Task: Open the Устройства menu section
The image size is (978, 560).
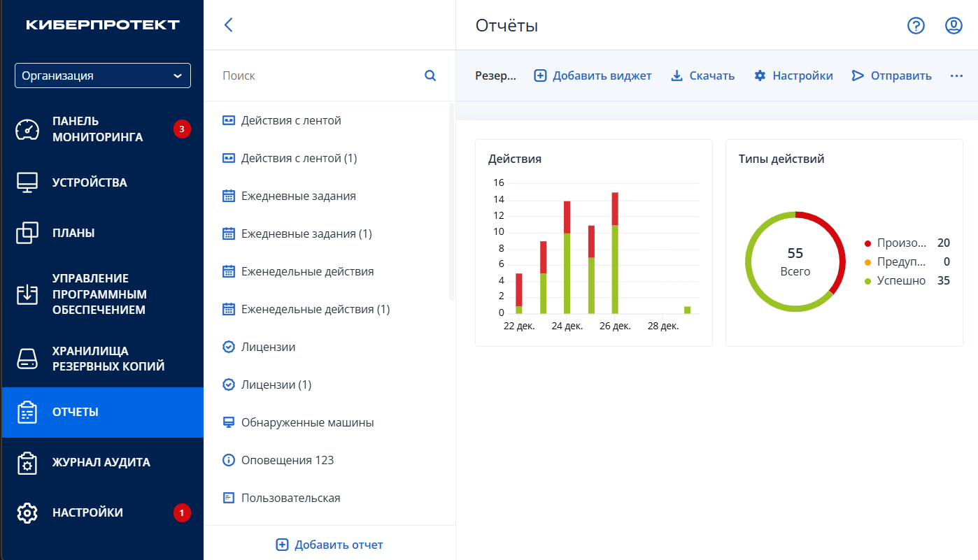Action: (x=103, y=182)
